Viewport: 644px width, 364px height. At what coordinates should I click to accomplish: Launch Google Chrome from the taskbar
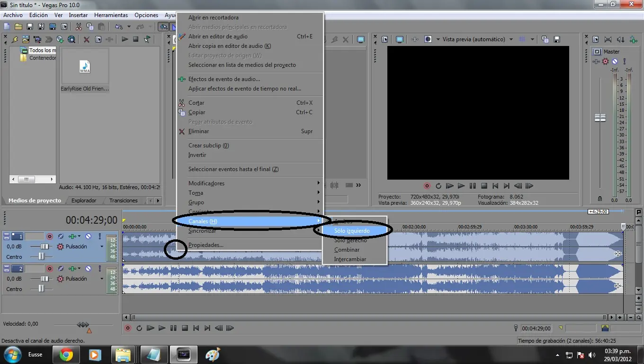[66, 355]
